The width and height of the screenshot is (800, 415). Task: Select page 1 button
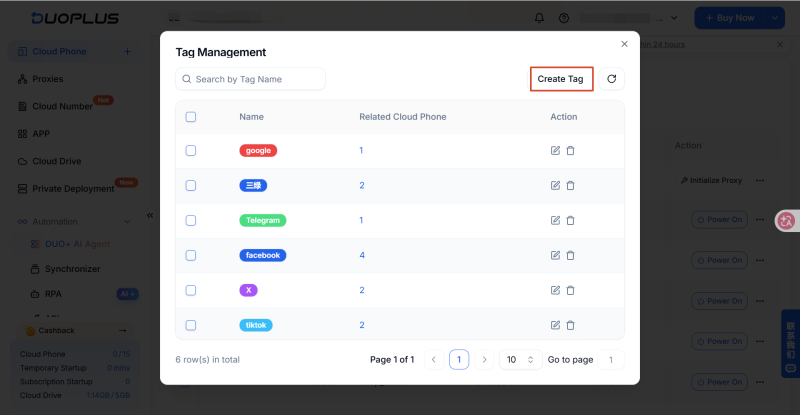pos(459,359)
